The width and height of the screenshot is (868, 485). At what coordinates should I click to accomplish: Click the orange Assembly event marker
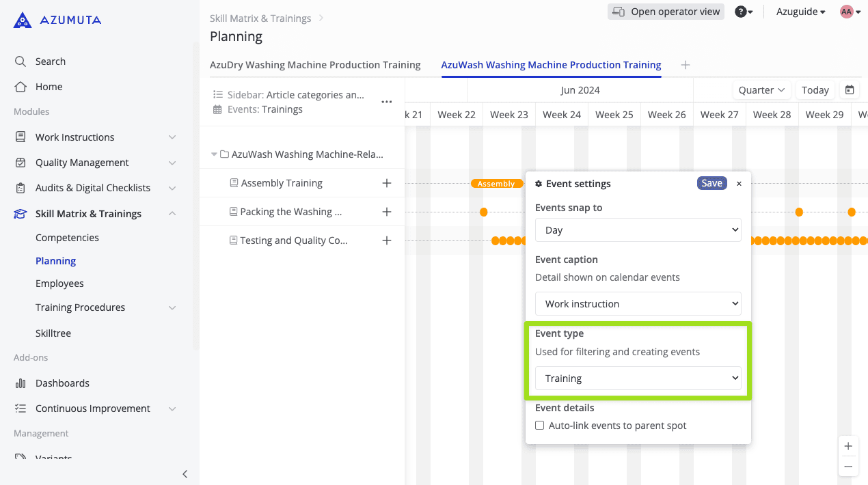496,184
